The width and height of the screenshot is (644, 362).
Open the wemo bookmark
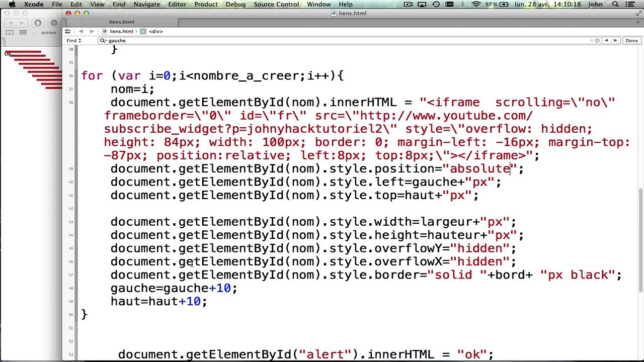49,33
